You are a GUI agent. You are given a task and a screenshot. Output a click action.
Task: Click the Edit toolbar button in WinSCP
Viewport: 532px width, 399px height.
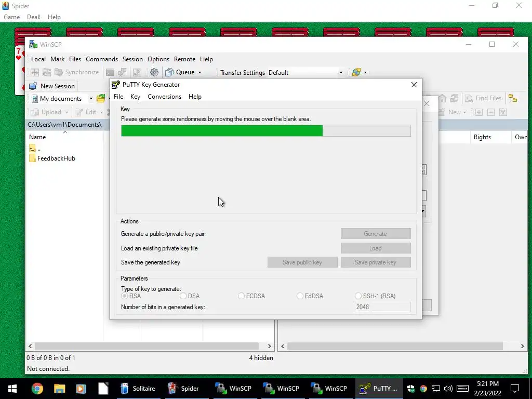[86, 112]
